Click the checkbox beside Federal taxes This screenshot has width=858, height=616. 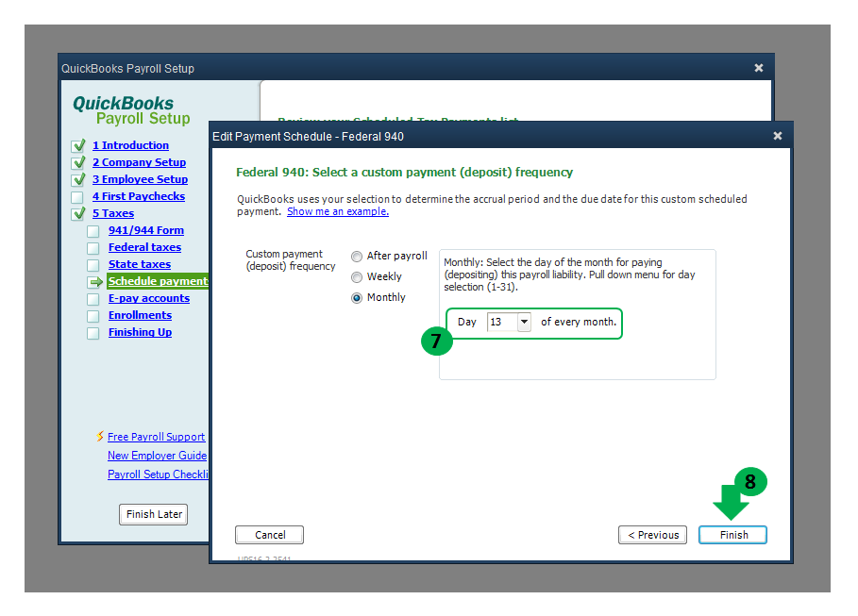[x=93, y=248]
